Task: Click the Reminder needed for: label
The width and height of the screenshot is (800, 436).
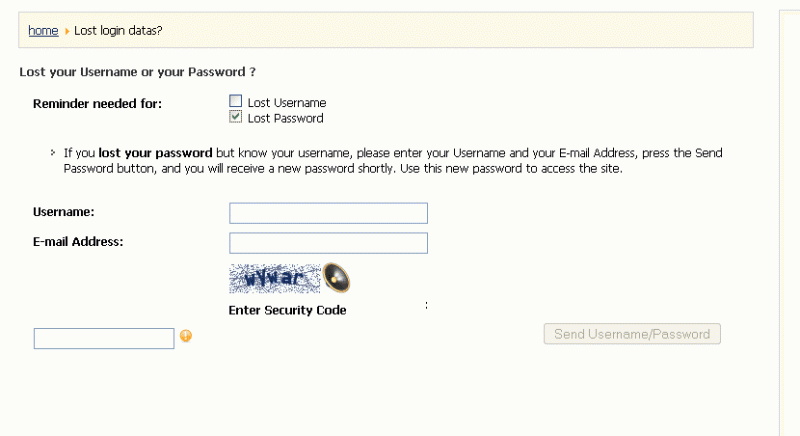Action: coord(97,104)
